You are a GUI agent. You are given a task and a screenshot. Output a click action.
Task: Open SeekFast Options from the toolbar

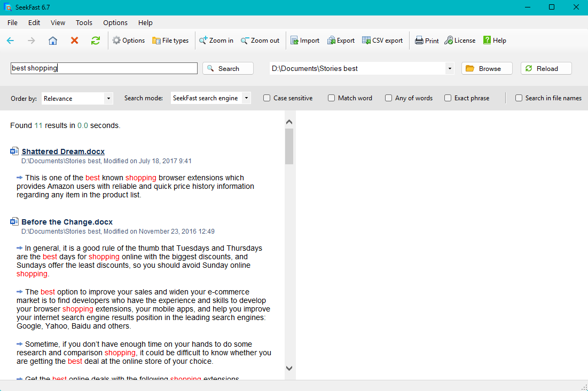click(x=128, y=40)
